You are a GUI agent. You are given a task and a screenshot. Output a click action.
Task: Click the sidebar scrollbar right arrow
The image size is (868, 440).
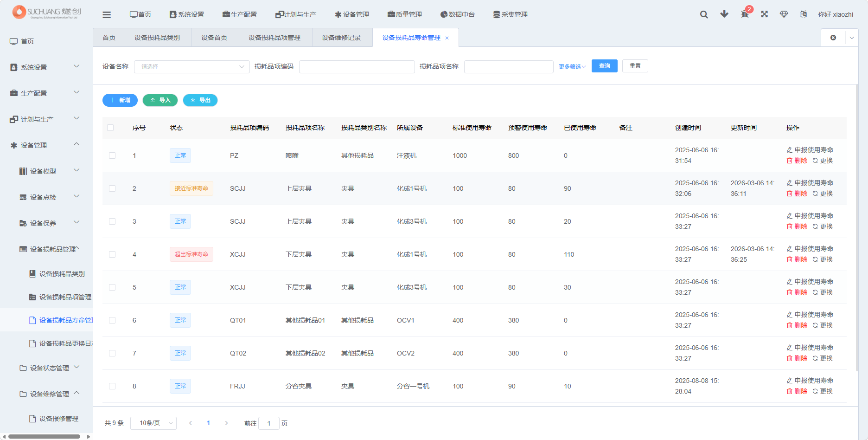point(89,436)
